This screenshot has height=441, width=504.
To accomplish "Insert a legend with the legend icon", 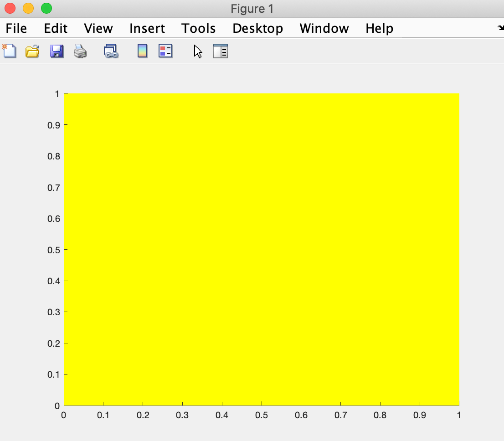I will point(165,51).
